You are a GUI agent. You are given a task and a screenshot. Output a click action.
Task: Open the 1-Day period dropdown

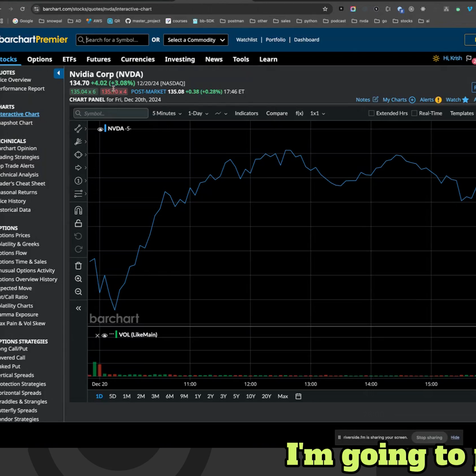pyautogui.click(x=198, y=113)
